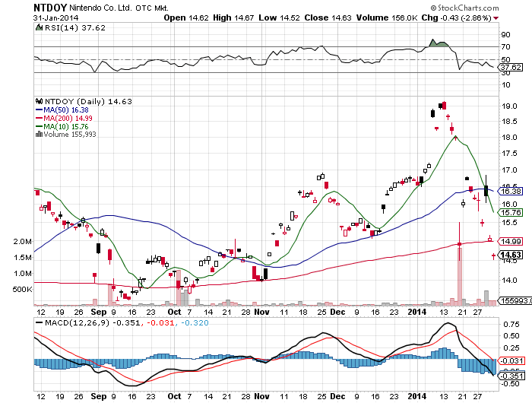The image size is (532, 403).
Task: Click the 1.0M volume scale label
Action: pos(22,273)
